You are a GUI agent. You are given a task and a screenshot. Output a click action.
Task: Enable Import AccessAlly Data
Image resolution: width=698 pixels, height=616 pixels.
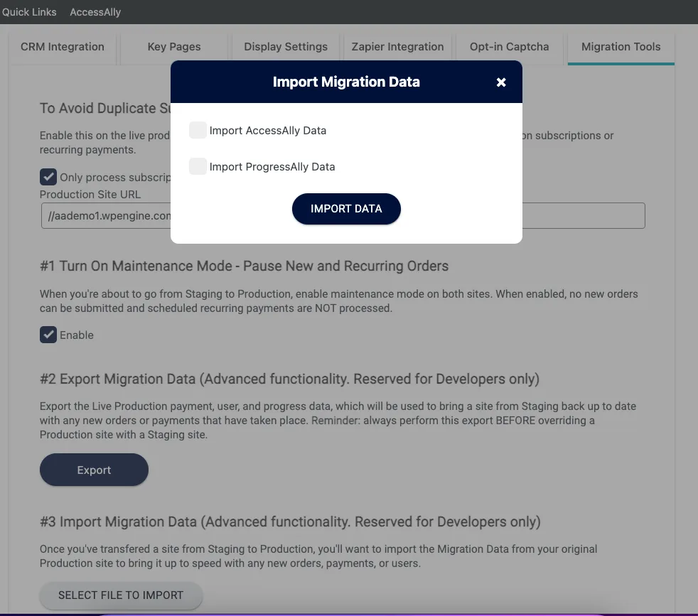pyautogui.click(x=197, y=130)
